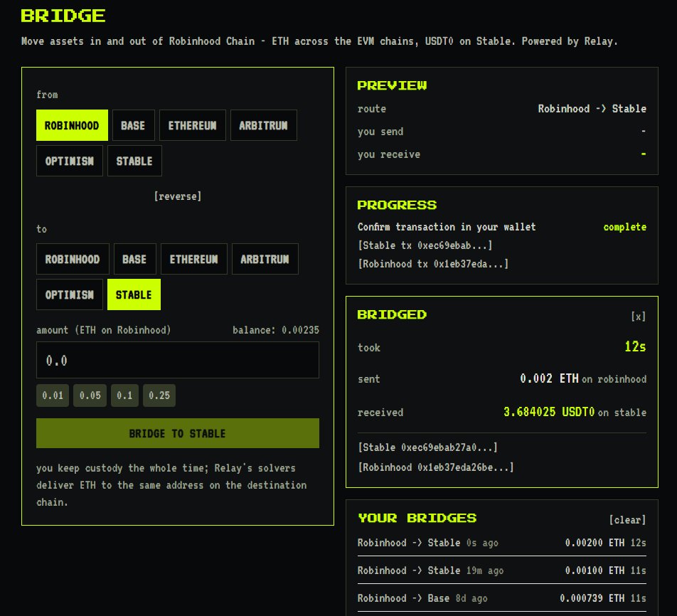Viewport: 677px width, 616px height.
Task: Select the Robinhood -> Base 8d ago row
Action: click(x=502, y=598)
